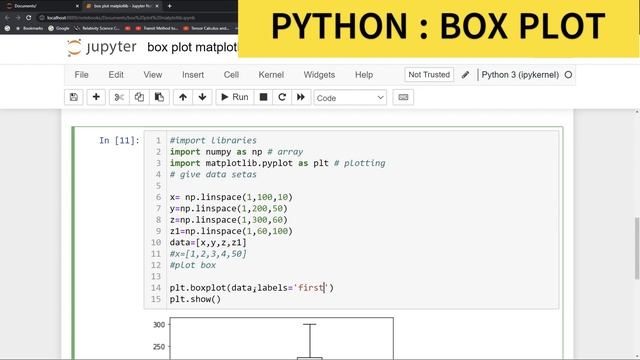Cut the selected cells

click(x=119, y=97)
